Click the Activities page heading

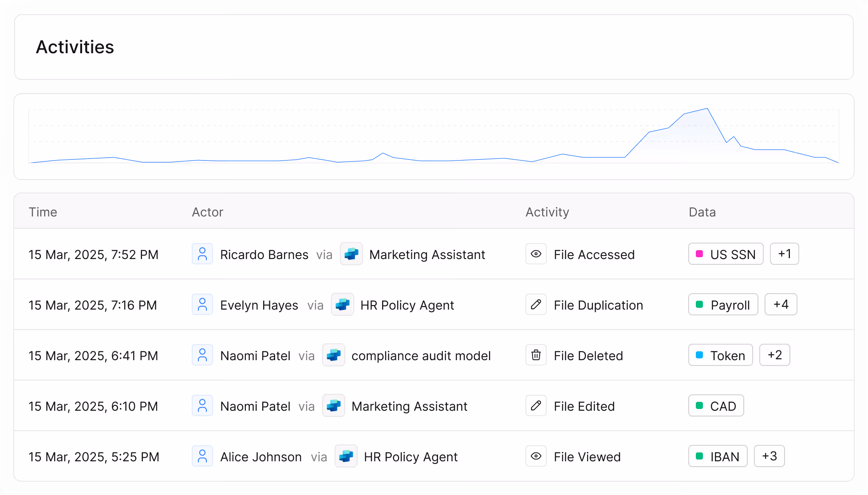75,47
